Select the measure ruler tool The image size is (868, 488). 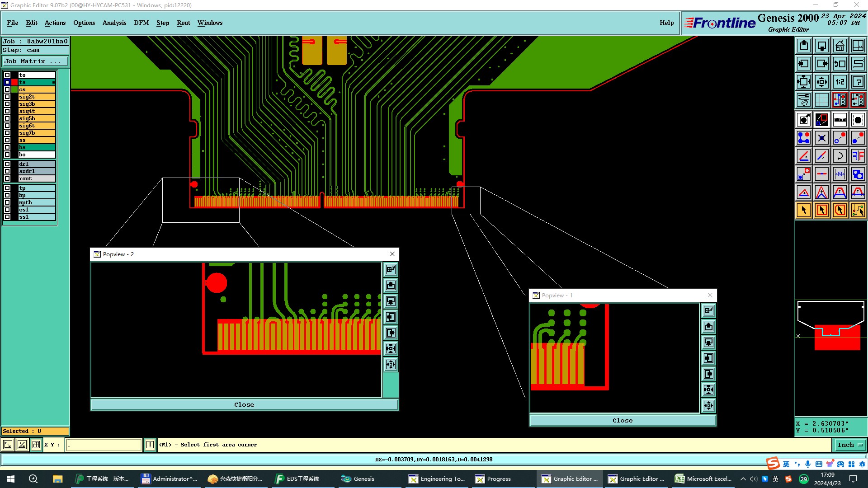pyautogui.click(x=840, y=120)
